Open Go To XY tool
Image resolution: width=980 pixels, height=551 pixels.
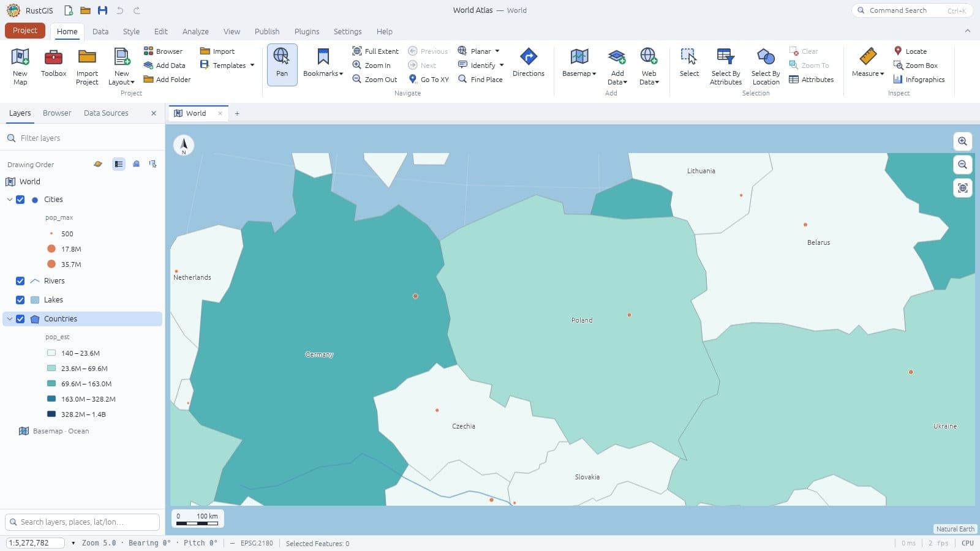point(428,80)
